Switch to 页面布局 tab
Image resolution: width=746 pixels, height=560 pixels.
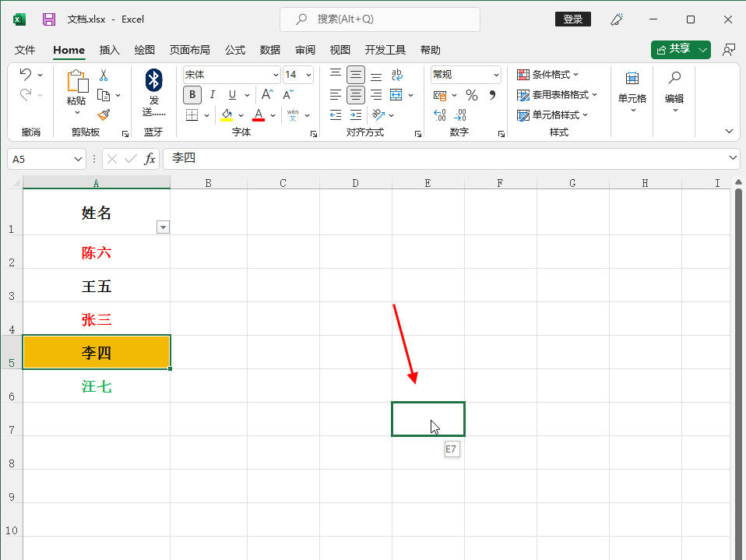click(x=189, y=50)
